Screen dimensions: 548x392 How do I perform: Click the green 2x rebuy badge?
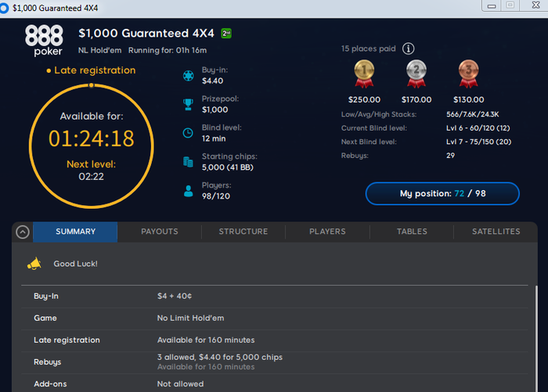tap(226, 34)
